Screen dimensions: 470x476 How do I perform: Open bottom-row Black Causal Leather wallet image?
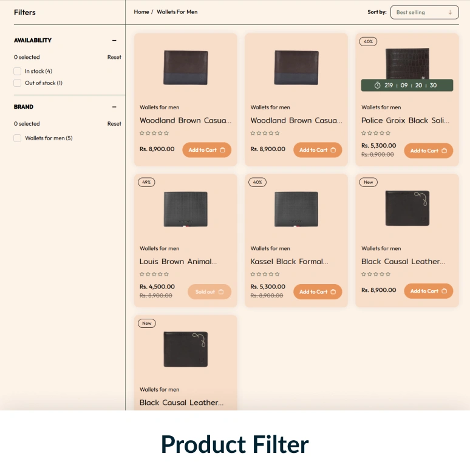click(186, 349)
